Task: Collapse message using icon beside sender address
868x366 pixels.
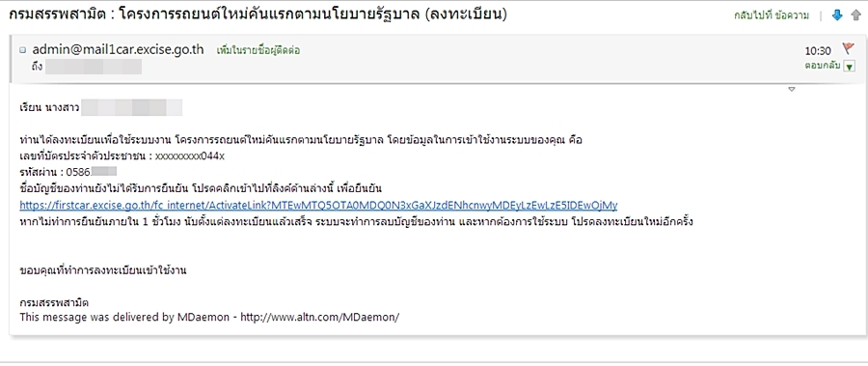Action: pos(23,50)
